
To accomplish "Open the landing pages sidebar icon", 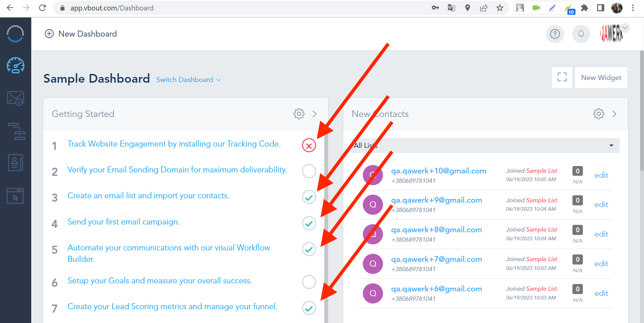I will click(x=15, y=196).
